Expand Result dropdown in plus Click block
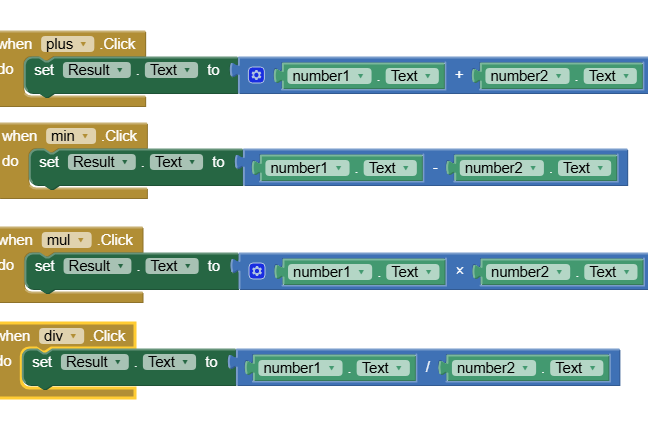This screenshot has height=424, width=648. click(x=97, y=70)
